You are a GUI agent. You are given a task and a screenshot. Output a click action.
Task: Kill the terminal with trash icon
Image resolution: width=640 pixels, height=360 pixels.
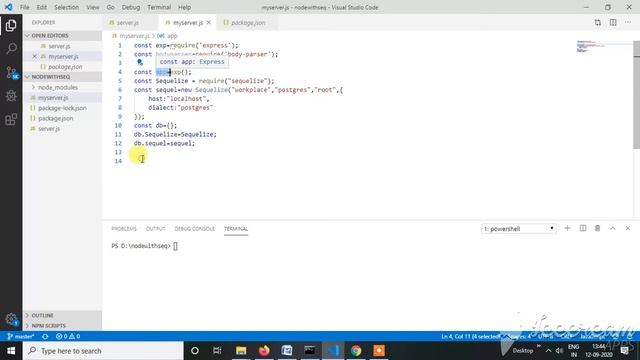click(598, 229)
